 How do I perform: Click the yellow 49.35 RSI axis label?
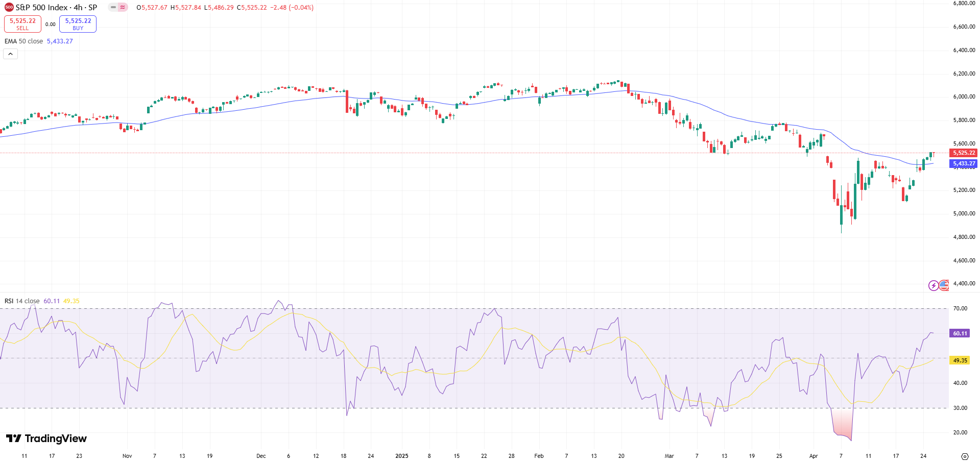[x=960, y=360]
